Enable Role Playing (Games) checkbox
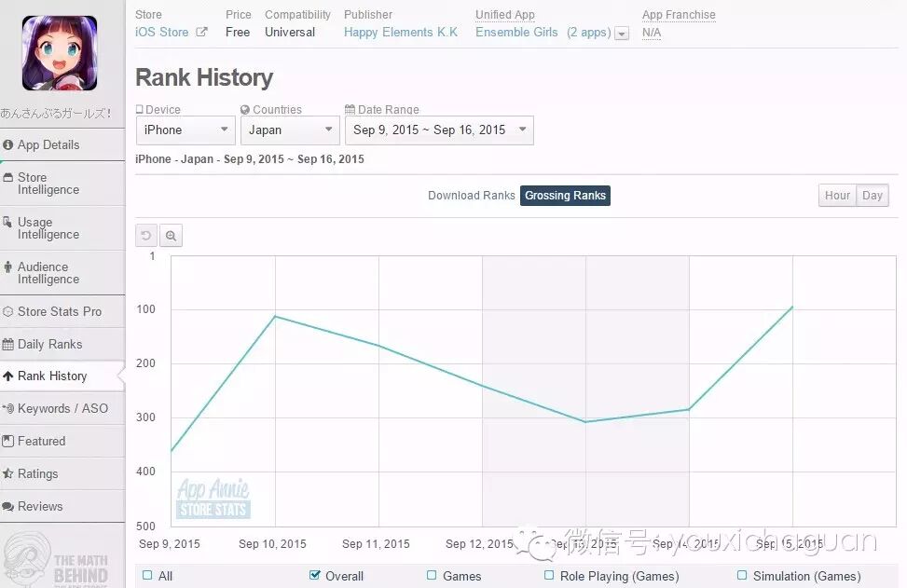Screen dimensions: 907x588 [x=549, y=575]
